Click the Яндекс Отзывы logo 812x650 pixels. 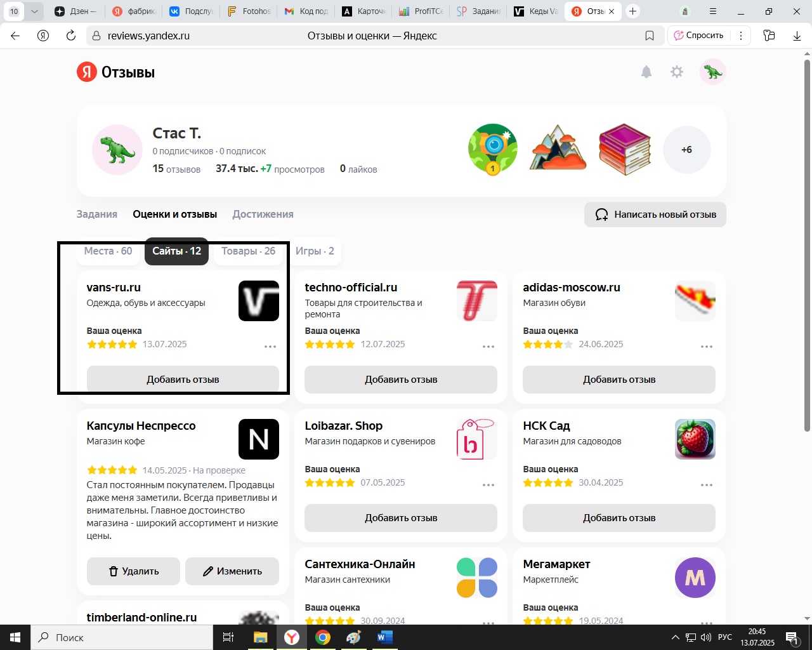(116, 72)
